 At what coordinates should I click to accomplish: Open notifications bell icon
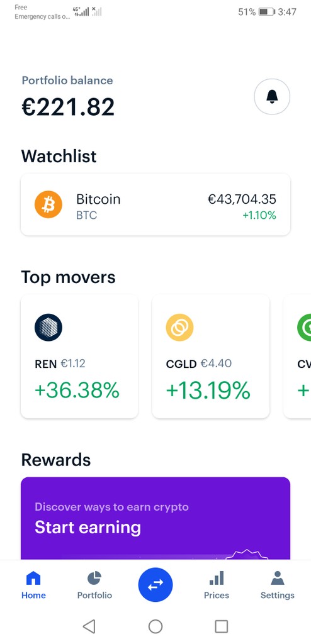coord(272,96)
